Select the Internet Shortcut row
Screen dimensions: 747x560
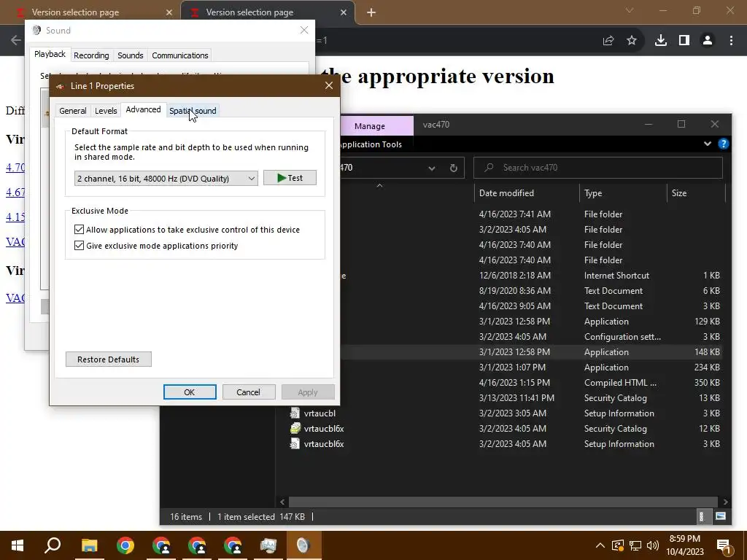point(533,275)
